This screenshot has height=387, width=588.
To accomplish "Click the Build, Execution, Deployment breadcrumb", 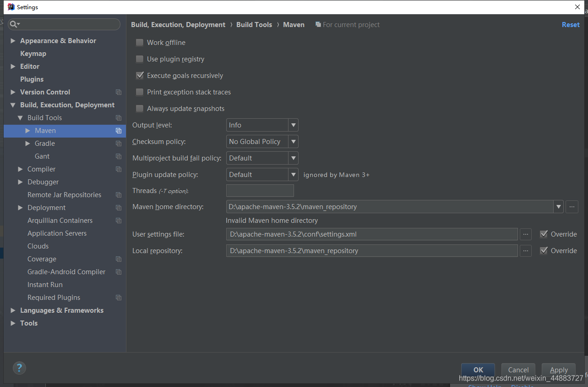I will click(x=178, y=25).
